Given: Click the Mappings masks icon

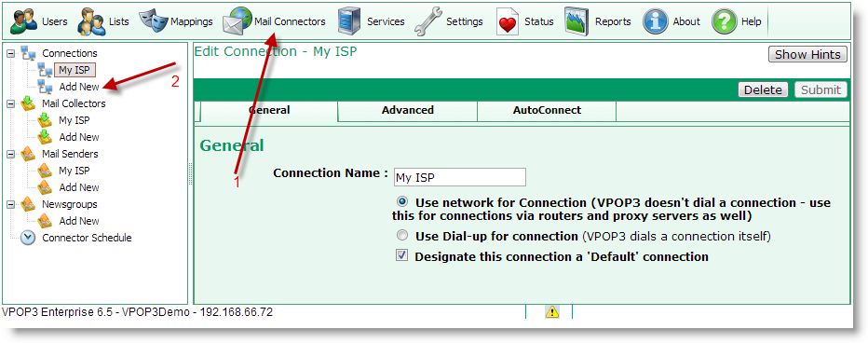Looking at the screenshot, I should (x=153, y=21).
